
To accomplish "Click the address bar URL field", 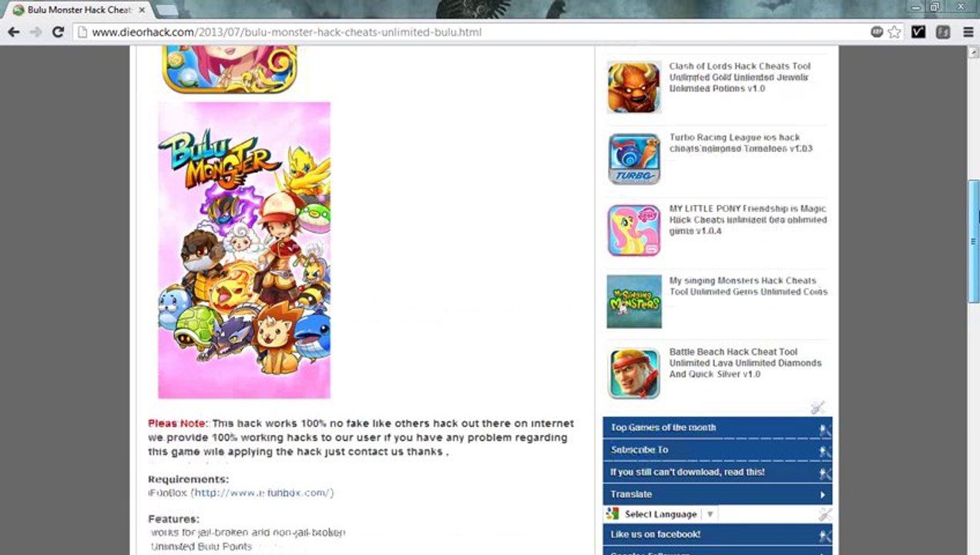I will click(478, 32).
